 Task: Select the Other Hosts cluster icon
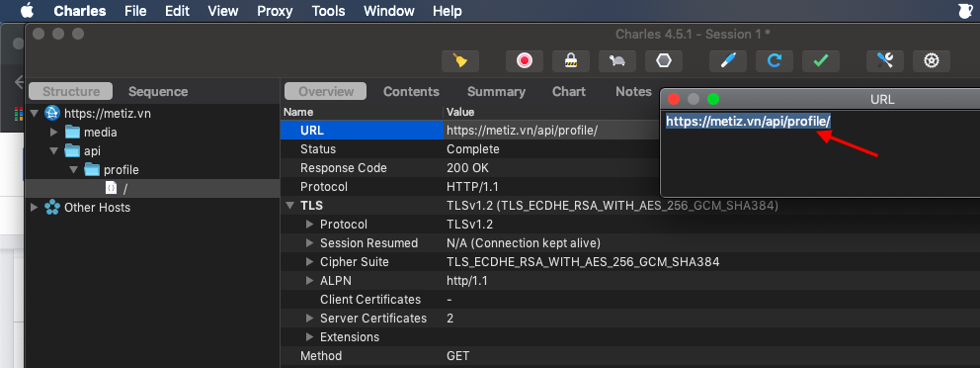point(52,207)
